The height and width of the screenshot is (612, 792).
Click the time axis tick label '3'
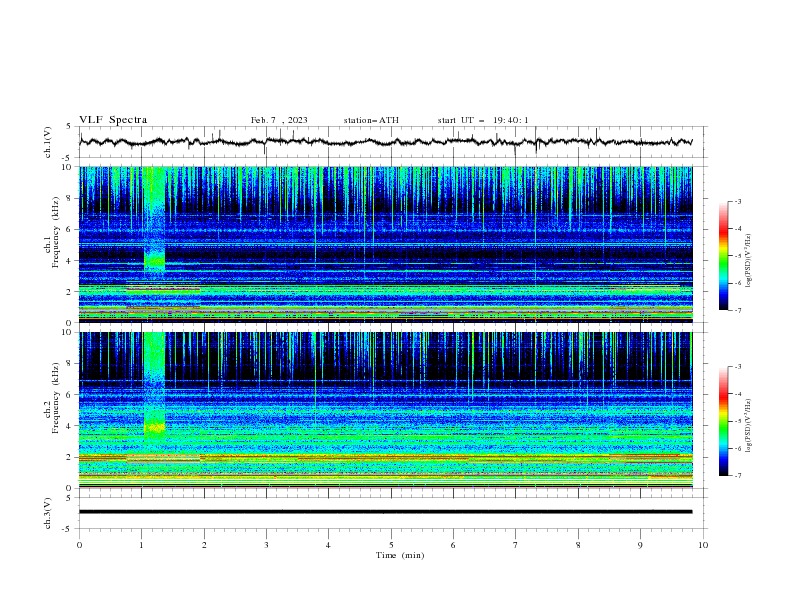[266, 545]
